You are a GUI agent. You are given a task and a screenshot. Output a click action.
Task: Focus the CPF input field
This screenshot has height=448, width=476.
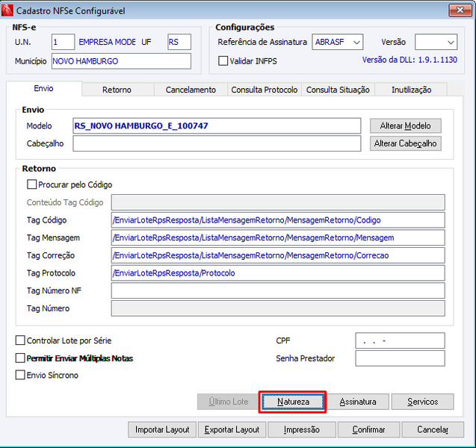coord(400,340)
